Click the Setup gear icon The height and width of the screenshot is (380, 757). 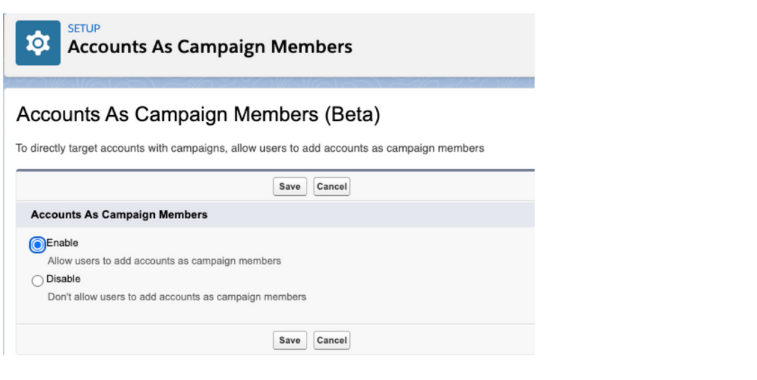(x=38, y=42)
